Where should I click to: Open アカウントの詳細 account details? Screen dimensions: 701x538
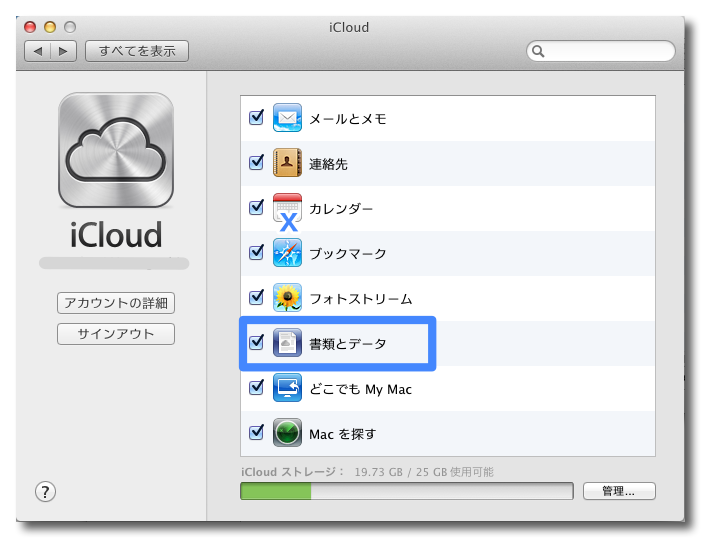[116, 303]
